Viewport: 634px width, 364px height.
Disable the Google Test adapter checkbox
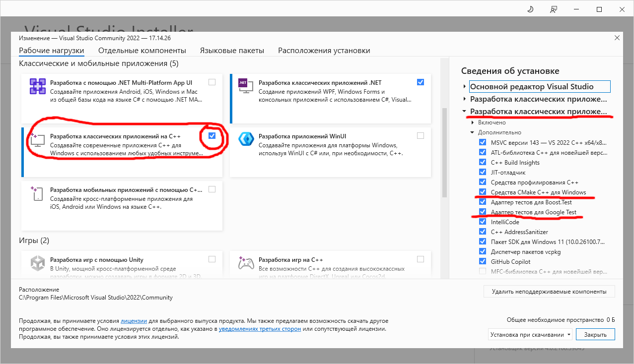483,212
